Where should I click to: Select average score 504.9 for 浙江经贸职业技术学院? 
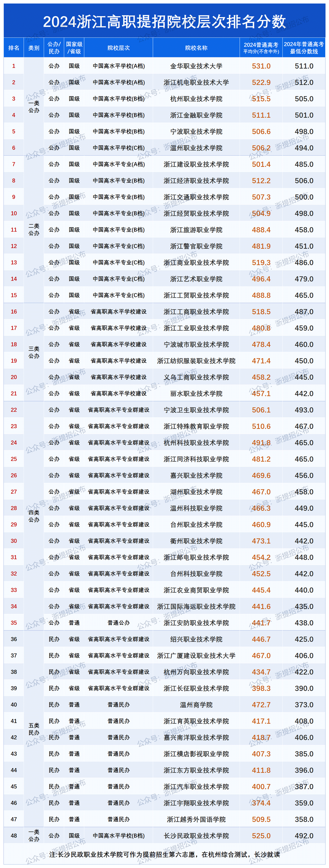point(261,213)
